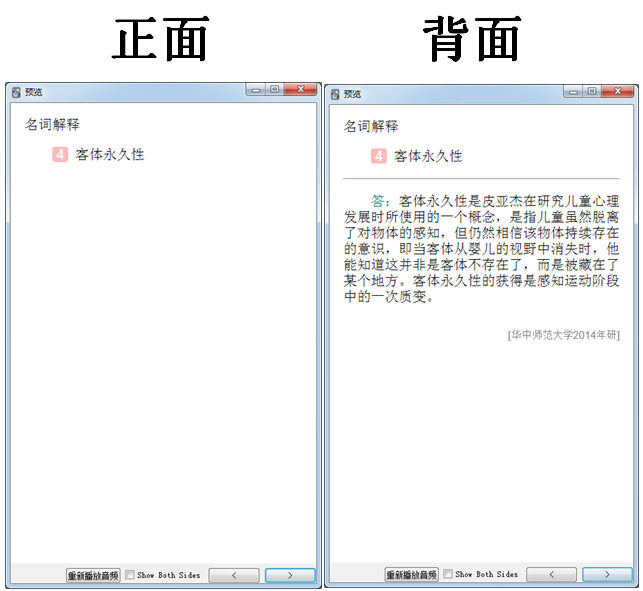
Task: Click the pink number 4 badge on right card
Action: (379, 156)
